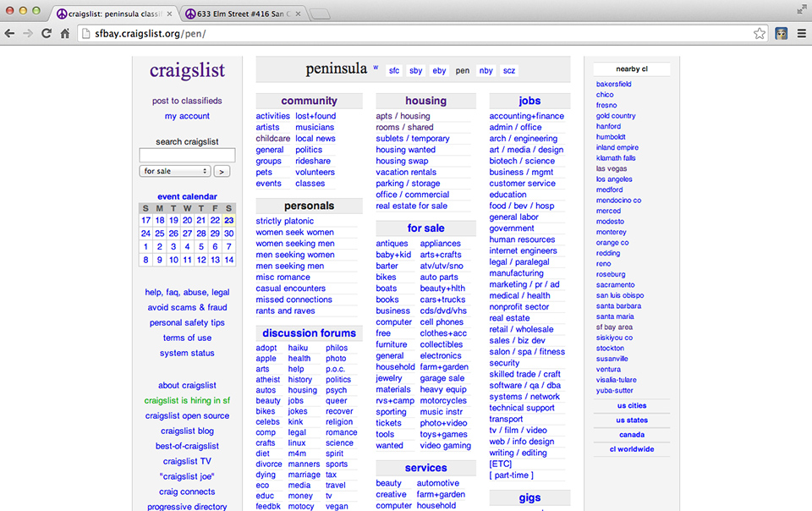This screenshot has height=511, width=812.
Task: Open the 'discussion forums' heading
Action: coord(310,333)
